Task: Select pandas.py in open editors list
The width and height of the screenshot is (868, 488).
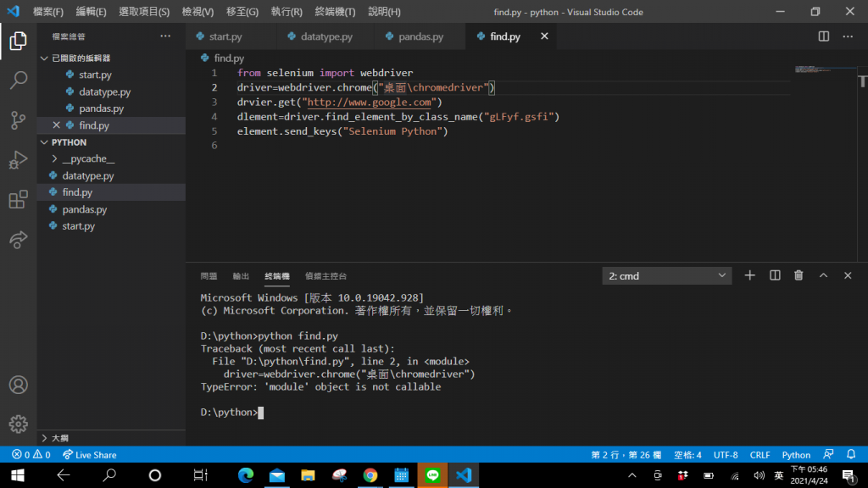Action: click(x=102, y=108)
